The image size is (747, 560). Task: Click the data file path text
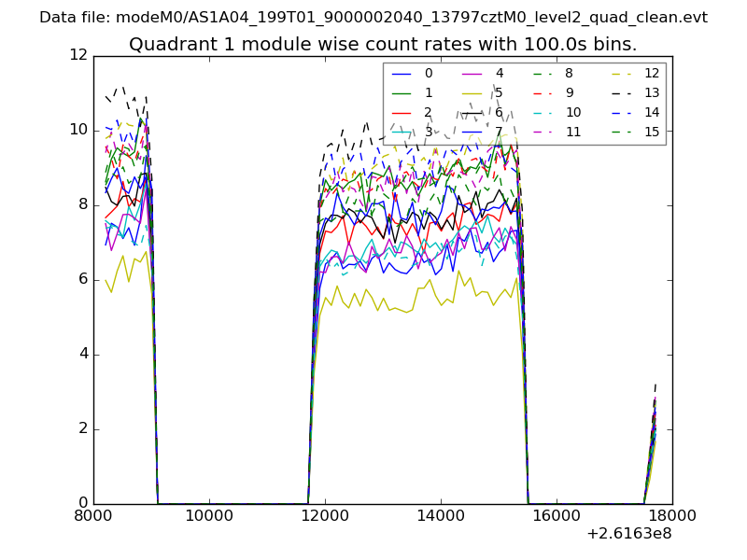[x=373, y=18]
